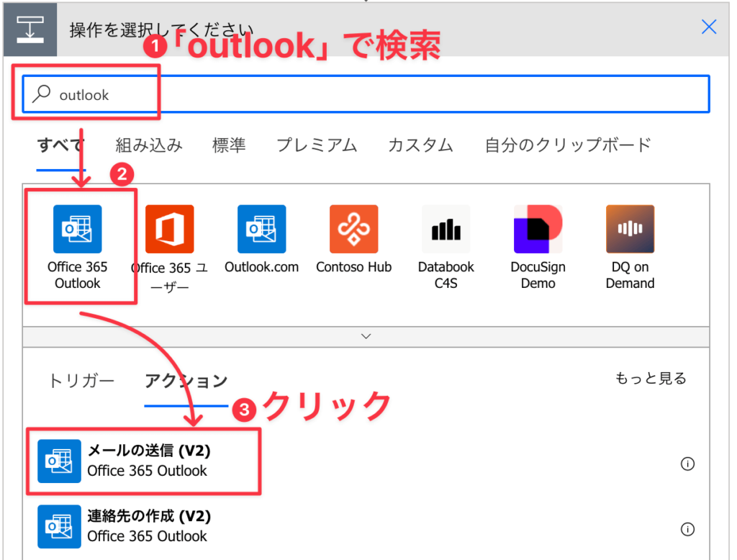Switch to the トリガー tab
Viewport: 737px width, 560px height.
81,380
